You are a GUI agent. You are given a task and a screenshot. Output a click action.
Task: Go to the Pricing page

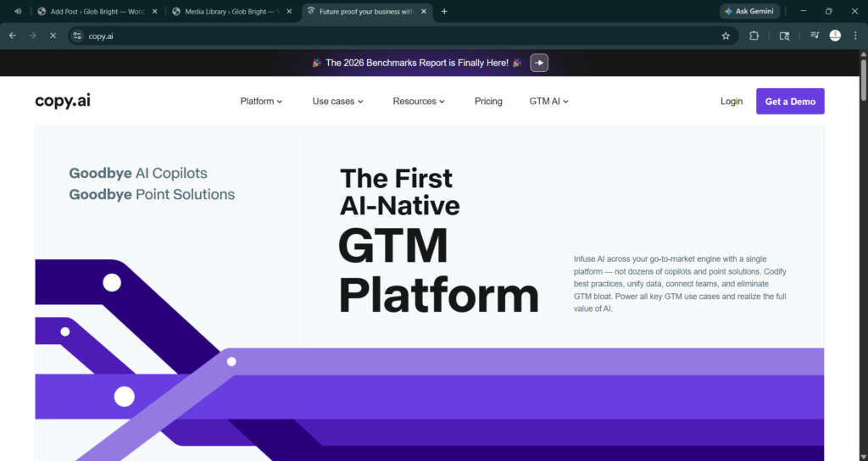(x=488, y=101)
